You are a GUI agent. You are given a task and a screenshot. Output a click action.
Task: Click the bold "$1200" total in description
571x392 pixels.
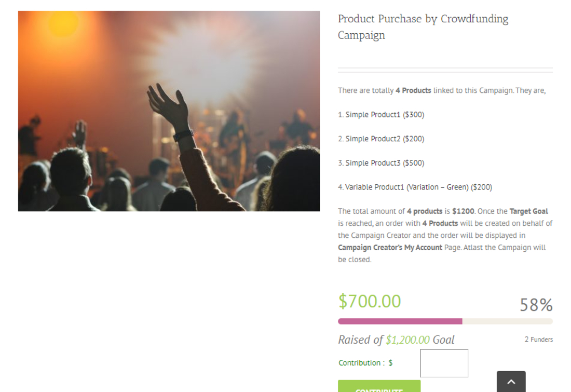click(x=461, y=211)
